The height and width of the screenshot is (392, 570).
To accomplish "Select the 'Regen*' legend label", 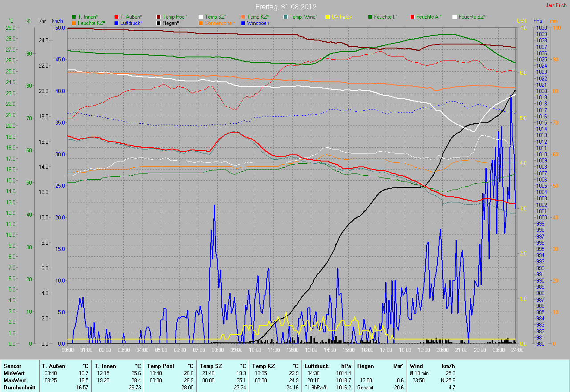I will tap(171, 23).
